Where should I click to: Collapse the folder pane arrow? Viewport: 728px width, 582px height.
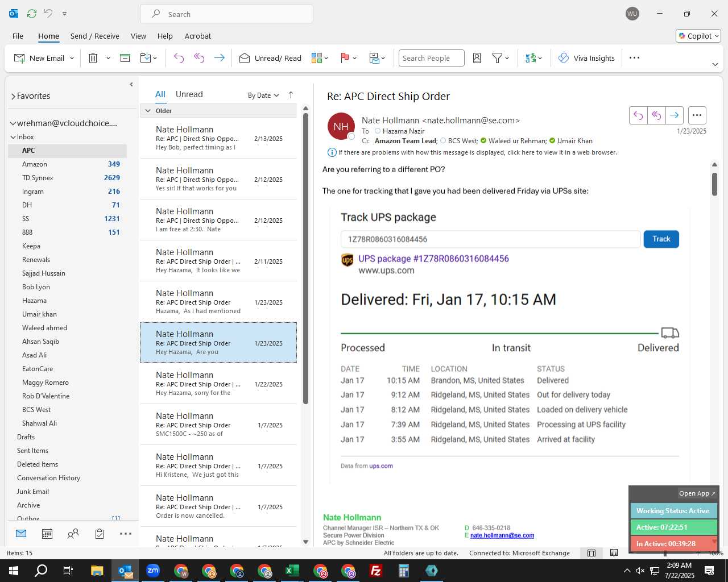coord(131,84)
